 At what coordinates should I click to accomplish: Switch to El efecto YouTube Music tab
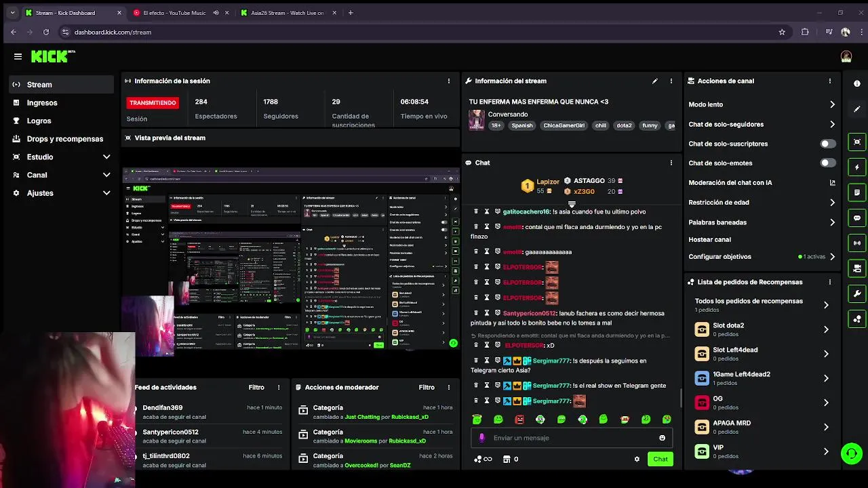click(x=181, y=13)
